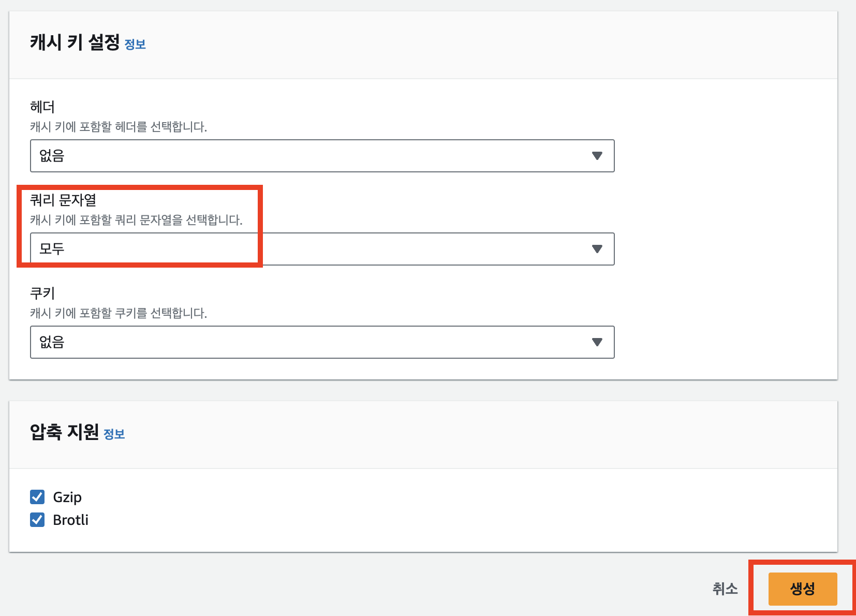Uncheck the Gzip compression checkbox
This screenshot has width=856, height=616.
pos(37,497)
